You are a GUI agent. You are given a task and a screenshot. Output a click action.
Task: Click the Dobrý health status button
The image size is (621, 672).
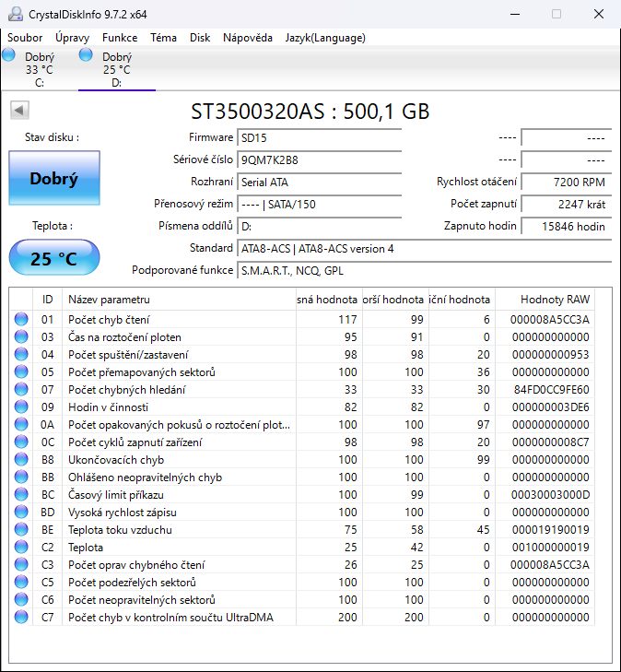(x=54, y=178)
